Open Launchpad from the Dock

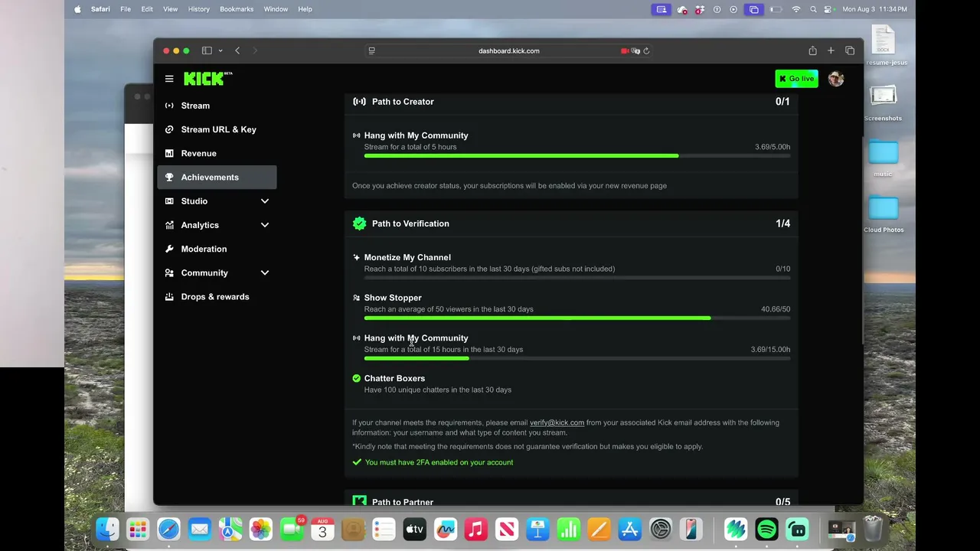click(x=138, y=529)
